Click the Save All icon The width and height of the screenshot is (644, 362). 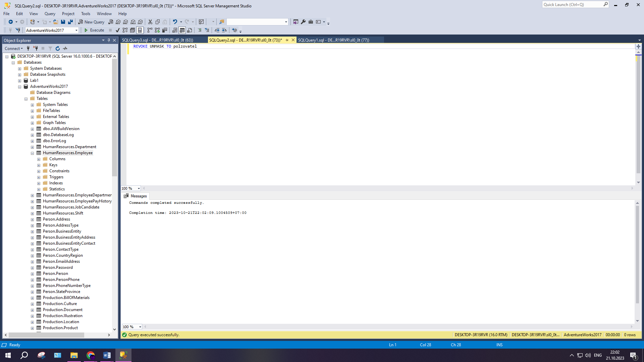[70, 22]
